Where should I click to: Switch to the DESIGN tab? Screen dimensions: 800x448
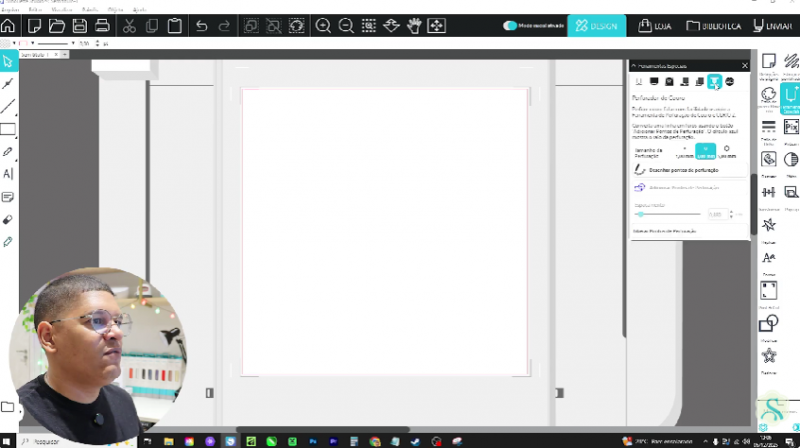[x=596, y=26]
